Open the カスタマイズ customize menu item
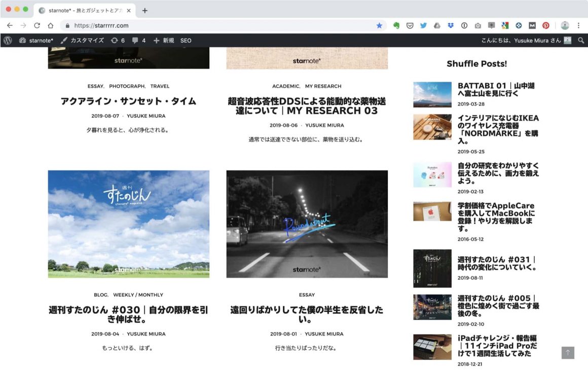 point(82,41)
